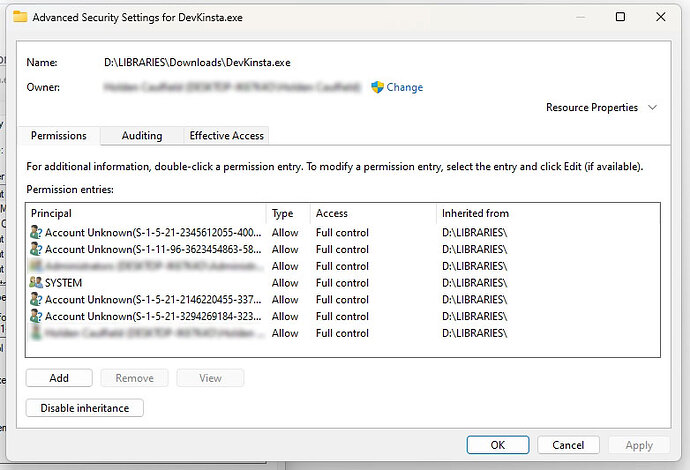
Task: Click the blurred last entry's user icon
Action: 36,333
